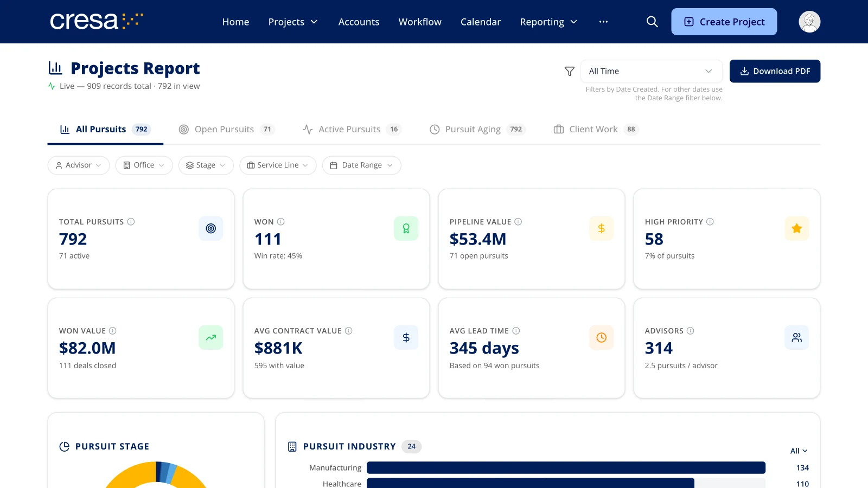Open the user avatar profile menu
Screen dimensions: 868x488
(809, 22)
